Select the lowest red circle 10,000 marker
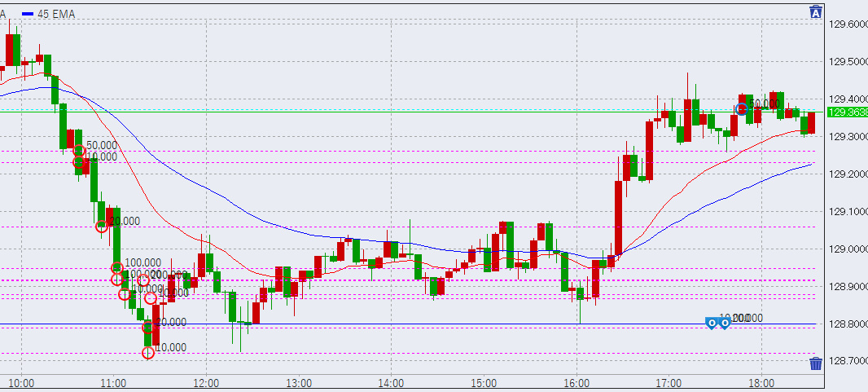 148,353
